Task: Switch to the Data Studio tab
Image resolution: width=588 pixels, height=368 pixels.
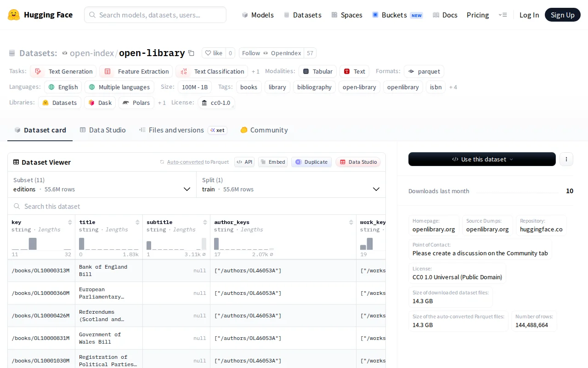Action: tap(102, 130)
